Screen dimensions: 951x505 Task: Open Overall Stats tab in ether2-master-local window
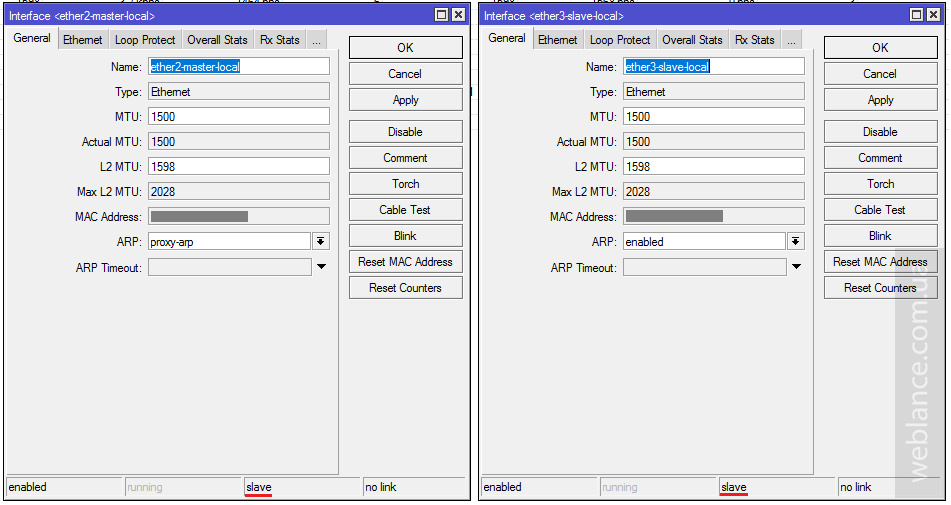217,40
